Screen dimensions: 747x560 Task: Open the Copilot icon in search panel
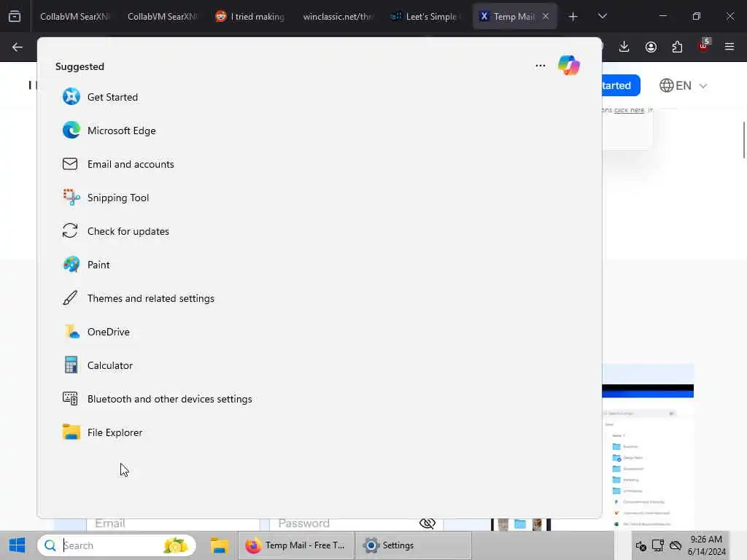(569, 66)
